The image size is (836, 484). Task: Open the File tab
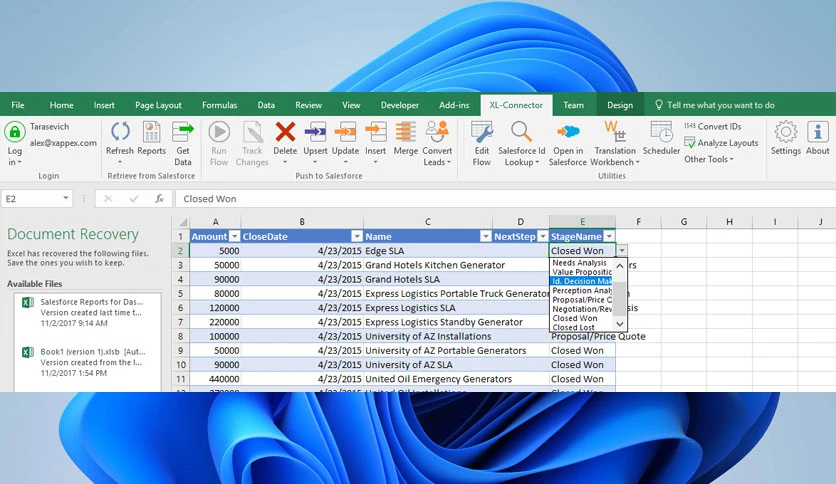point(18,105)
